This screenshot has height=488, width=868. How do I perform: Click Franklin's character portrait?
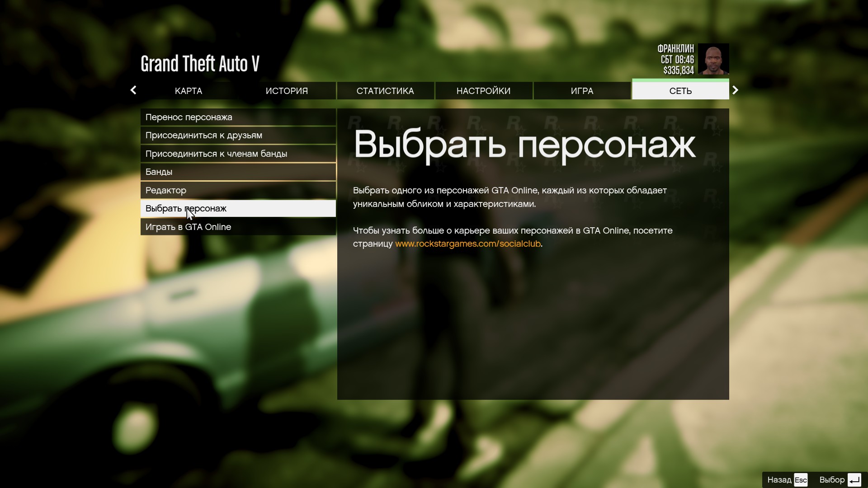pos(713,59)
